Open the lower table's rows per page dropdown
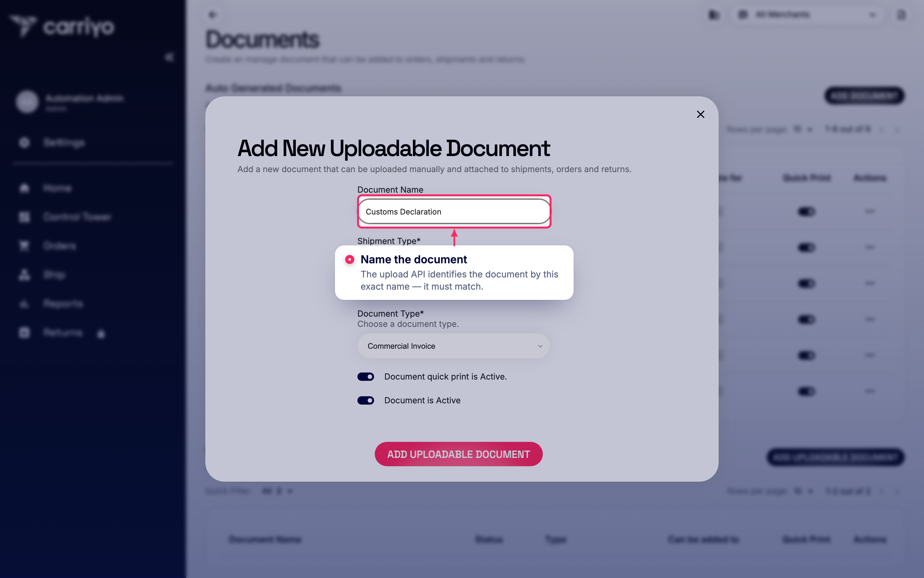 803,491
